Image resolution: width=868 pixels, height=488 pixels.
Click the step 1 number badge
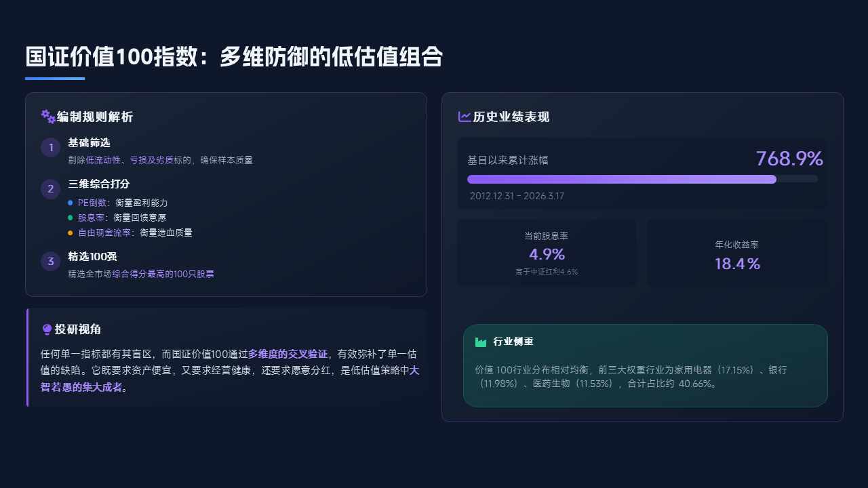51,148
